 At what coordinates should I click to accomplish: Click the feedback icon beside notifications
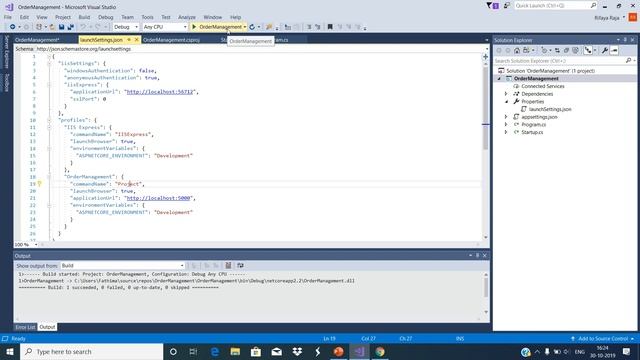(507, 6)
